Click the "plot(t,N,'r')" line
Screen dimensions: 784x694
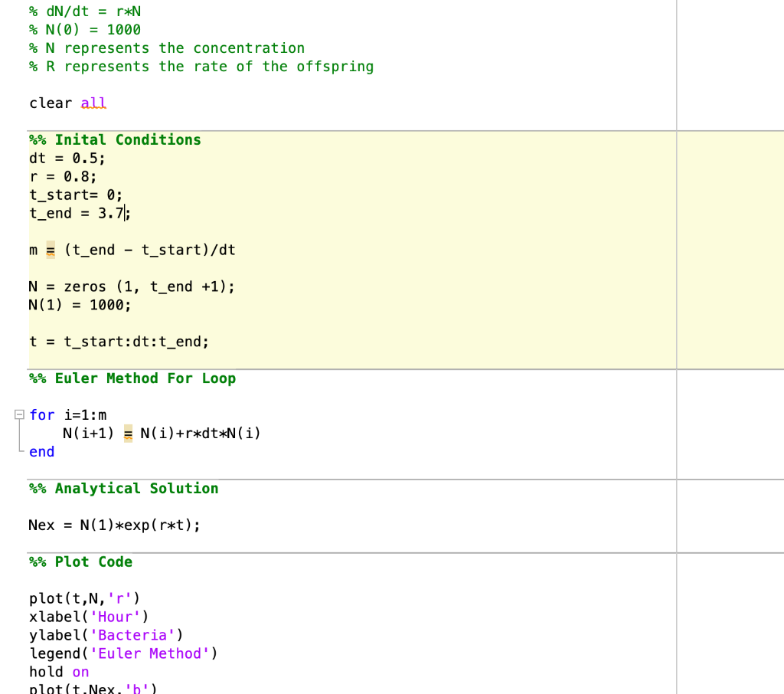point(84,598)
